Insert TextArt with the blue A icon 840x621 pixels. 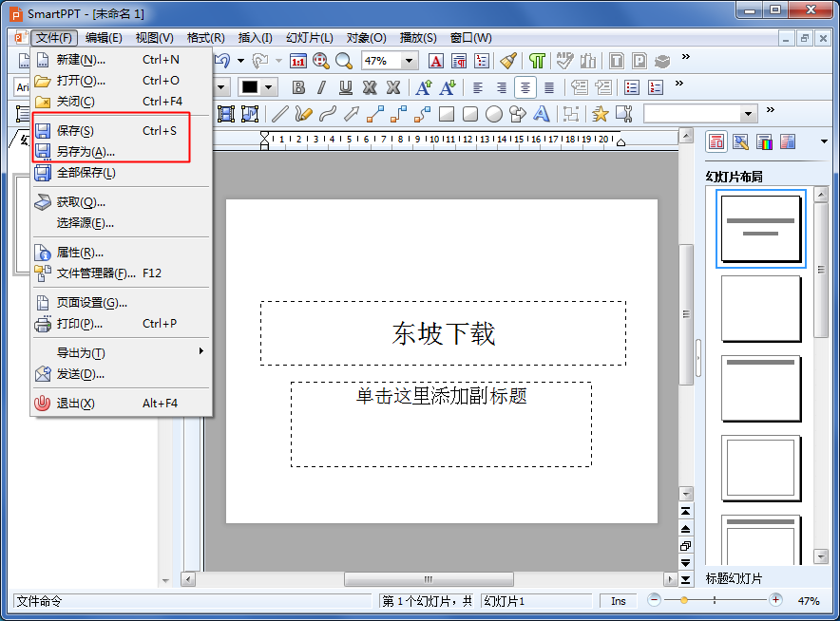tap(541, 114)
